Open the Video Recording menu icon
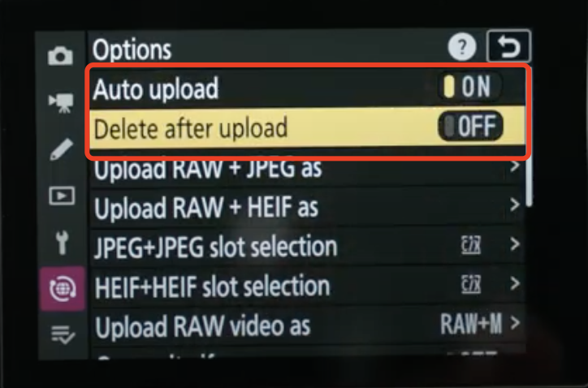588x388 pixels. tap(61, 103)
